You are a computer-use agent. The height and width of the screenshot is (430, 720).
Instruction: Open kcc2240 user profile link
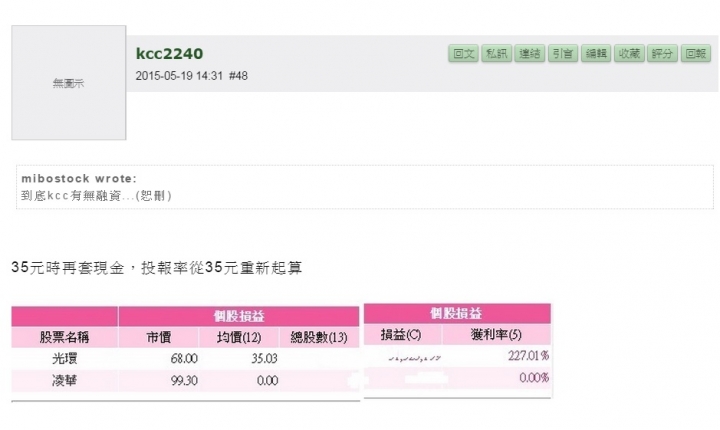(169, 54)
